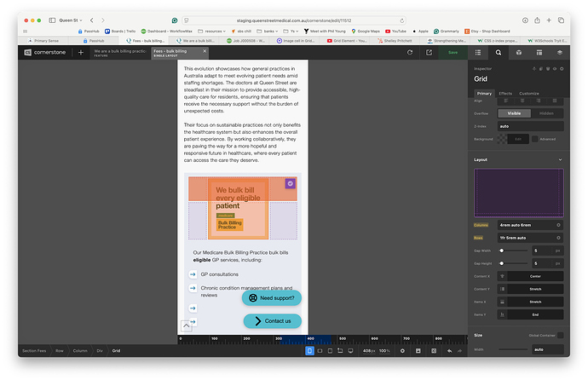The image size is (588, 380).
Task: Open the external preview icon
Action: 429,52
